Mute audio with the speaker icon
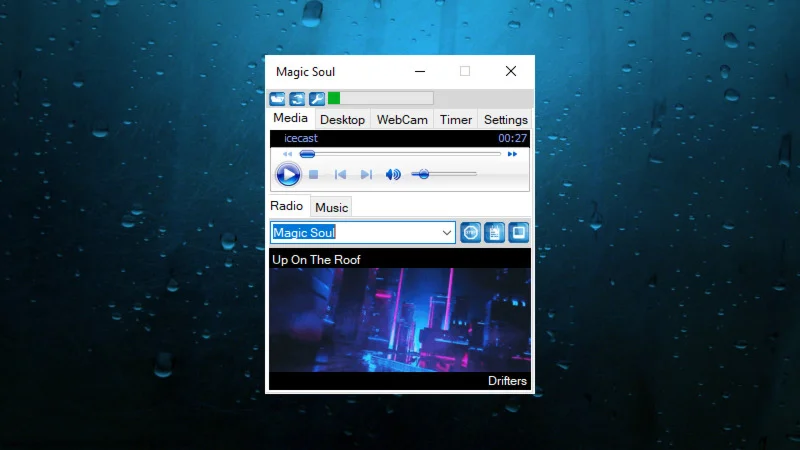 pyautogui.click(x=393, y=174)
